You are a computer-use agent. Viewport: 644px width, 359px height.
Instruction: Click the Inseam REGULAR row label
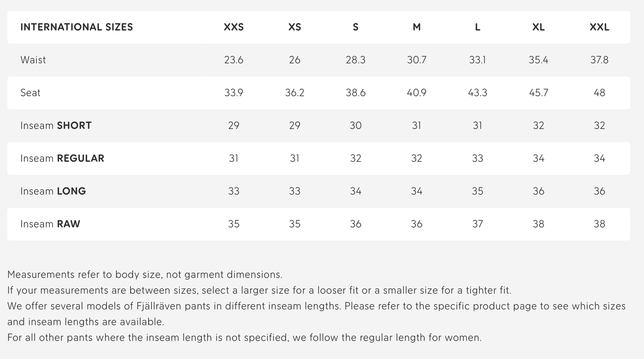(x=62, y=158)
